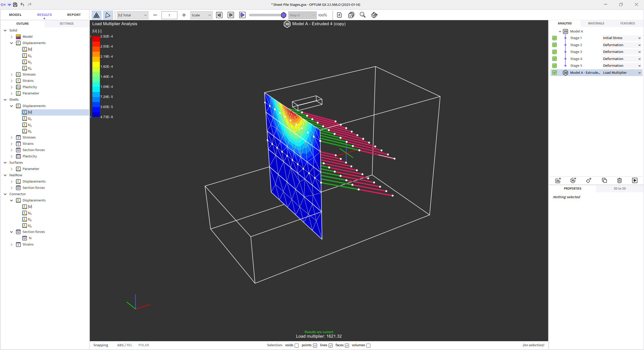Image resolution: width=644 pixels, height=350 pixels.
Task: Collapse the Model A tree node
Action: (560, 31)
